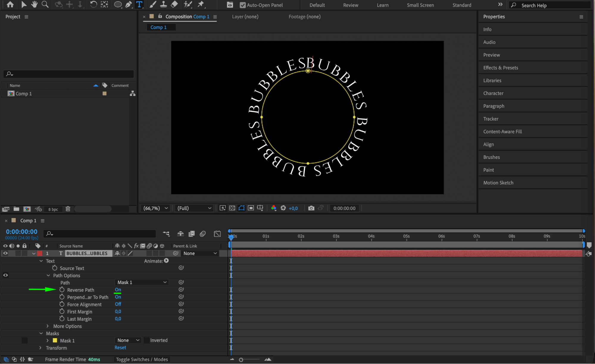Click the red label color swatch on layer 1
595x364 pixels.
(40, 253)
